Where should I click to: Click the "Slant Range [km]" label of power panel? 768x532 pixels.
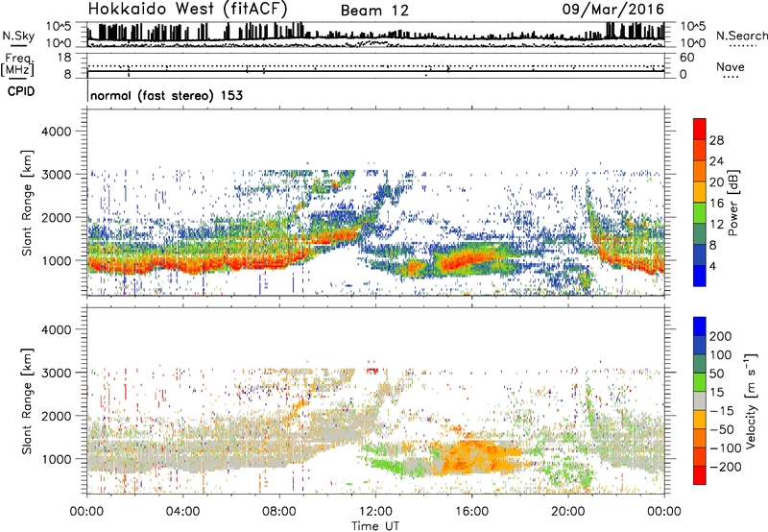(x=27, y=203)
